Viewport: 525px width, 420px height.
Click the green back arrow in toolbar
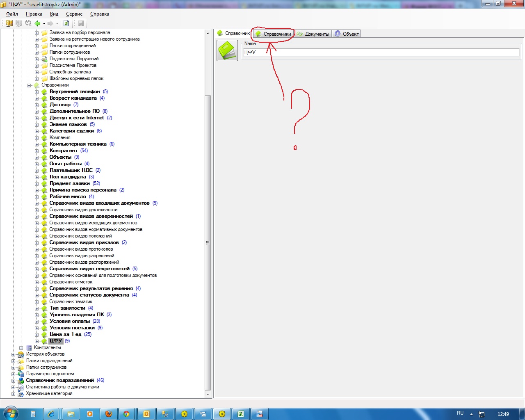37,23
